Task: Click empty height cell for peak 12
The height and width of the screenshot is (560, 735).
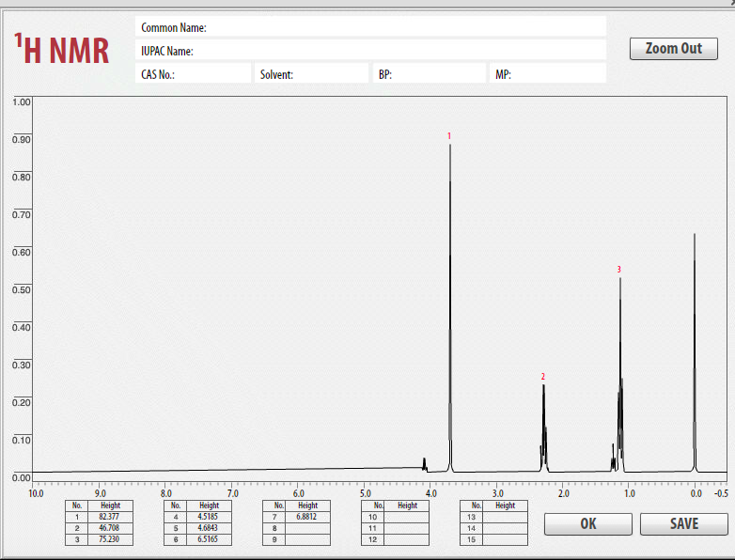Action: click(x=406, y=539)
